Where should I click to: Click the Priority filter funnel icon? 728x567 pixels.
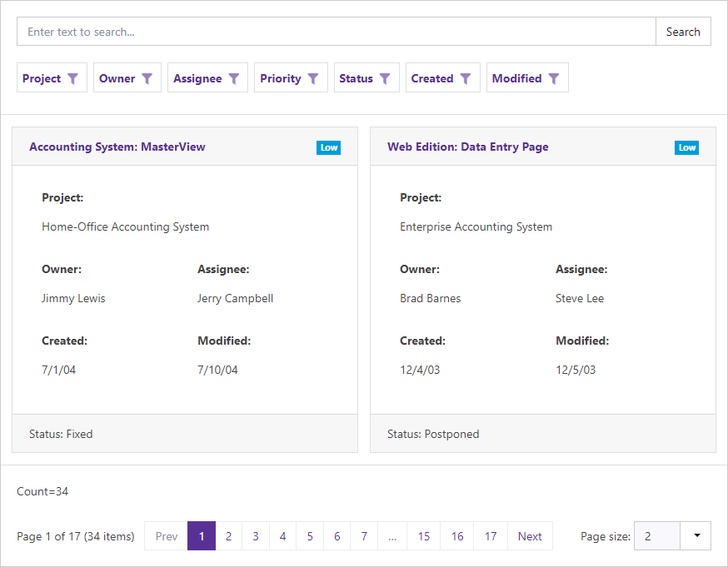(x=313, y=78)
